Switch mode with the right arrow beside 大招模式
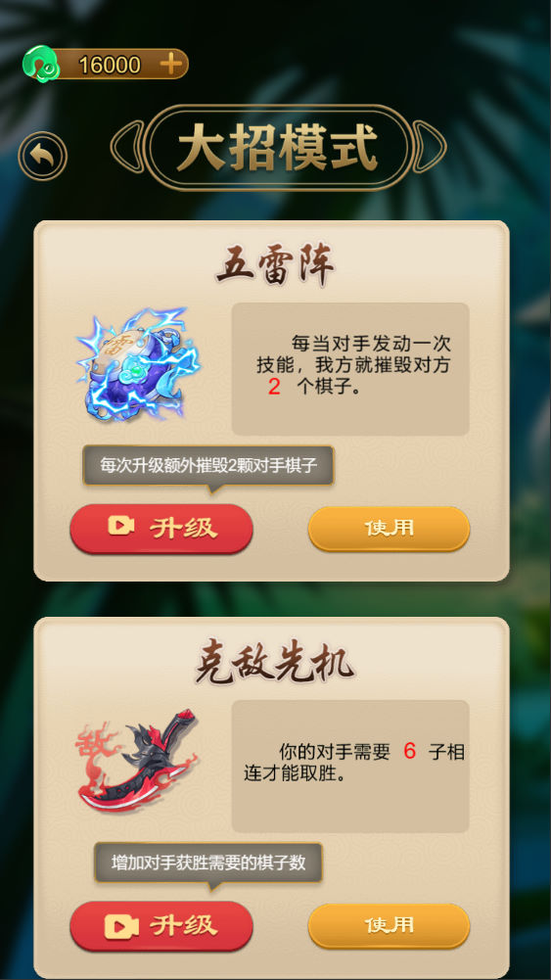 click(431, 148)
